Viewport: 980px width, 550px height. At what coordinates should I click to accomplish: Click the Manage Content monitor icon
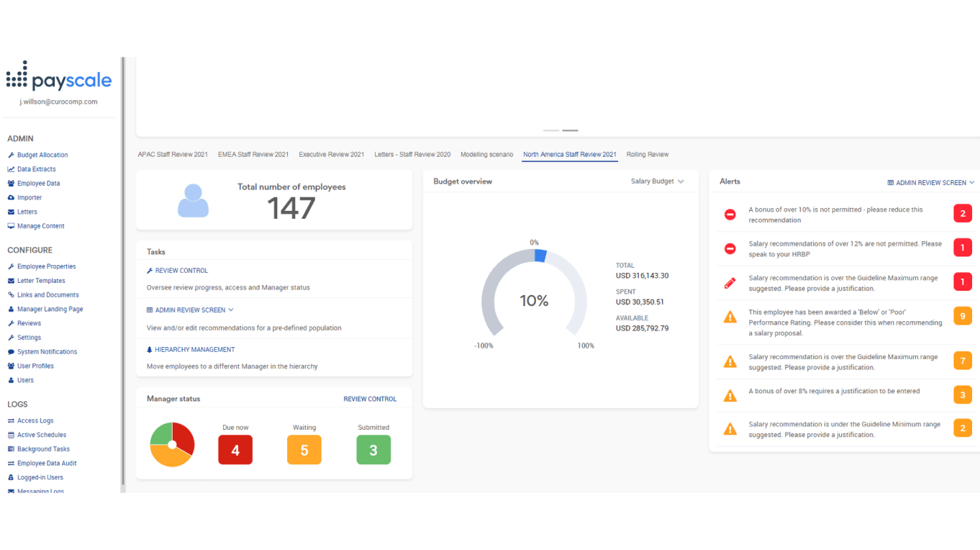11,226
